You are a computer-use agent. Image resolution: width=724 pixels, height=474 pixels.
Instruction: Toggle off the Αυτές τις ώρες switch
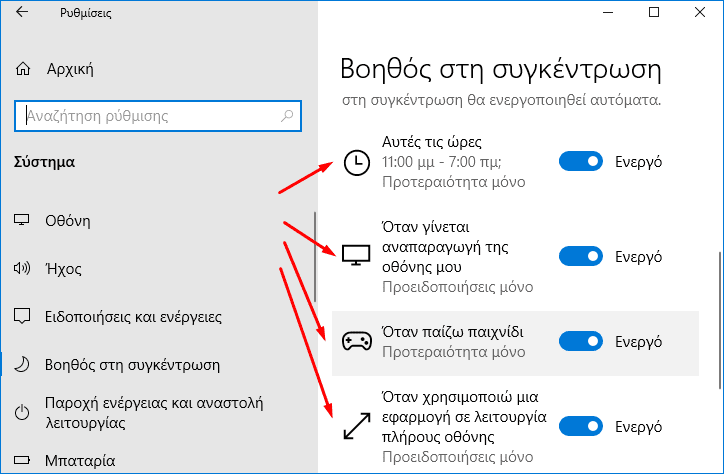[x=581, y=161]
